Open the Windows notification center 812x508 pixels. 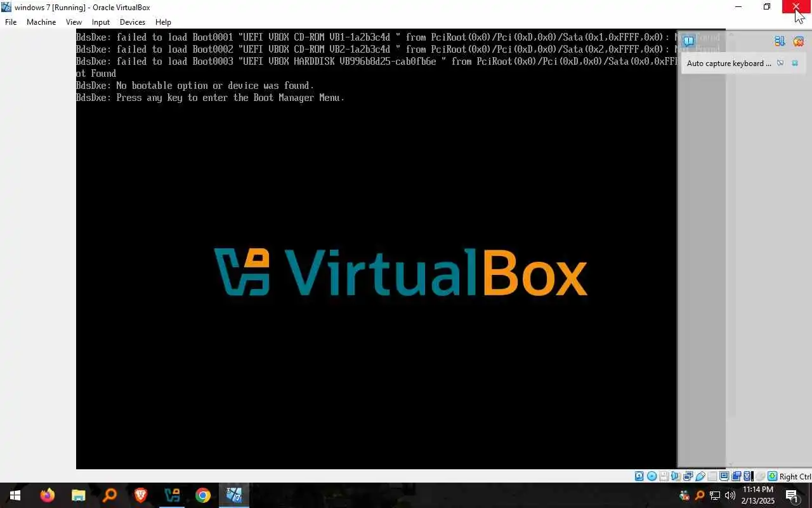[x=792, y=495]
